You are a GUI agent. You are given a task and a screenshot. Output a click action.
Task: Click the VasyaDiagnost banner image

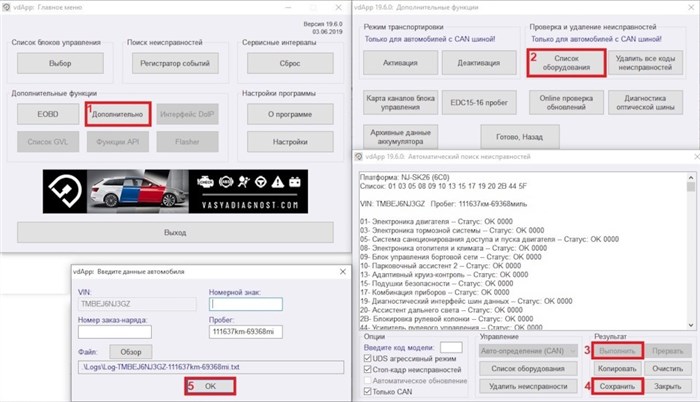pyautogui.click(x=175, y=190)
